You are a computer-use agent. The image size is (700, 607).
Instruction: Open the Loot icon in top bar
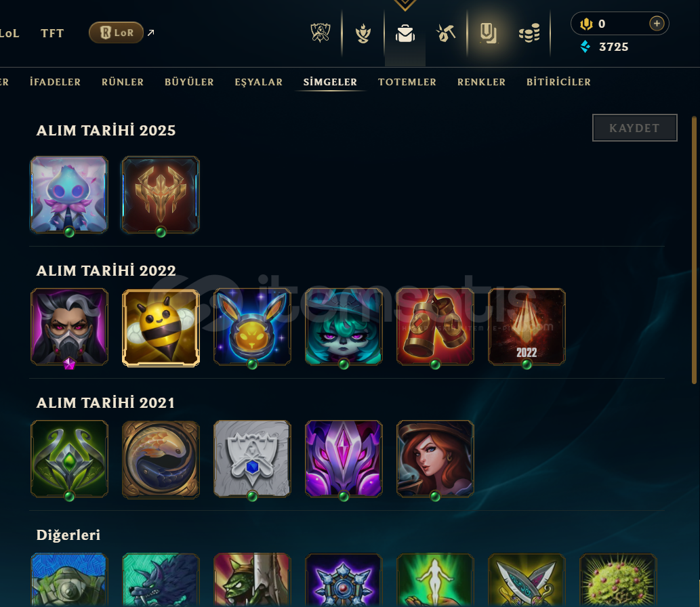point(488,33)
